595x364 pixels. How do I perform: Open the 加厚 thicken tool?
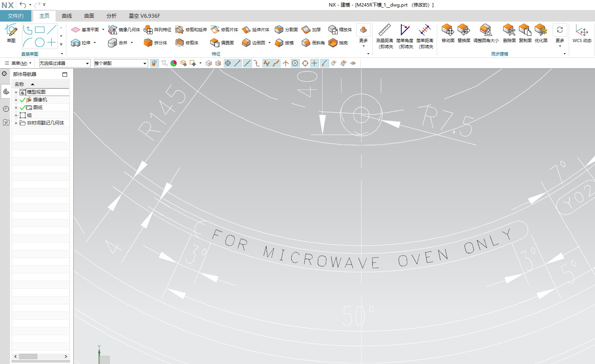click(311, 30)
